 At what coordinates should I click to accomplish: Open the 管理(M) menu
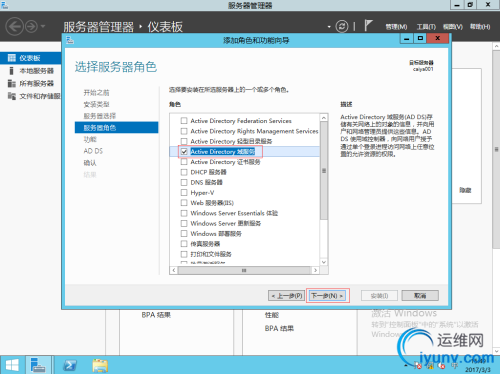[x=396, y=27]
